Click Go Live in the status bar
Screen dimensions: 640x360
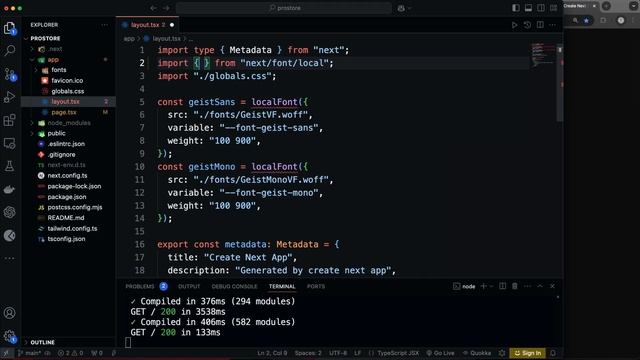pyautogui.click(x=440, y=353)
